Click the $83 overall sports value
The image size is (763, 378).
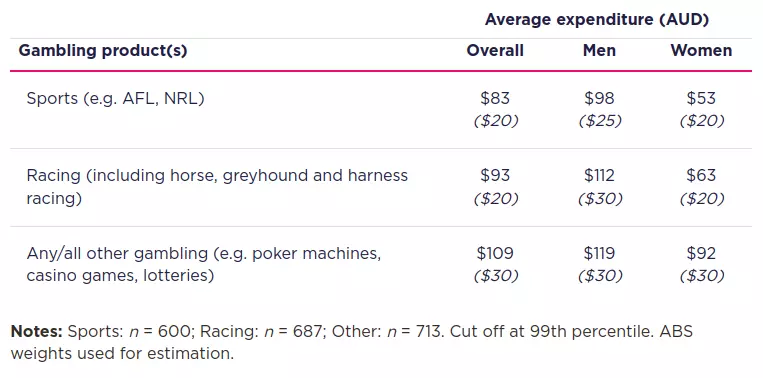495,98
